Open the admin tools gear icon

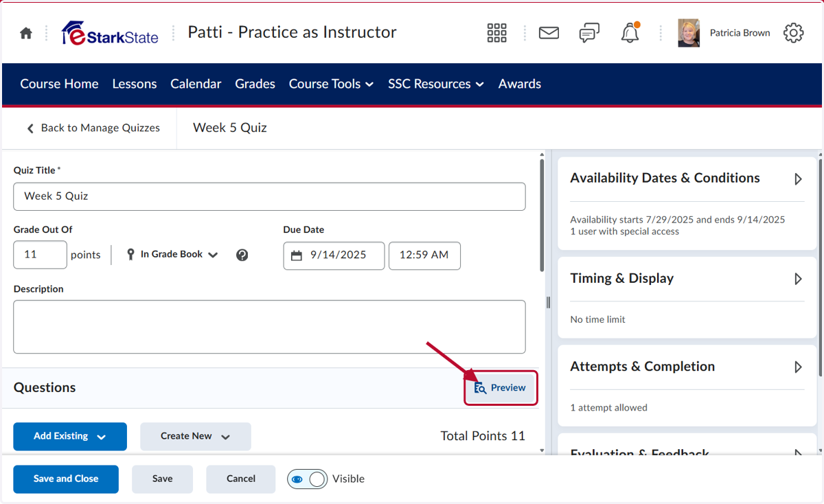(793, 33)
